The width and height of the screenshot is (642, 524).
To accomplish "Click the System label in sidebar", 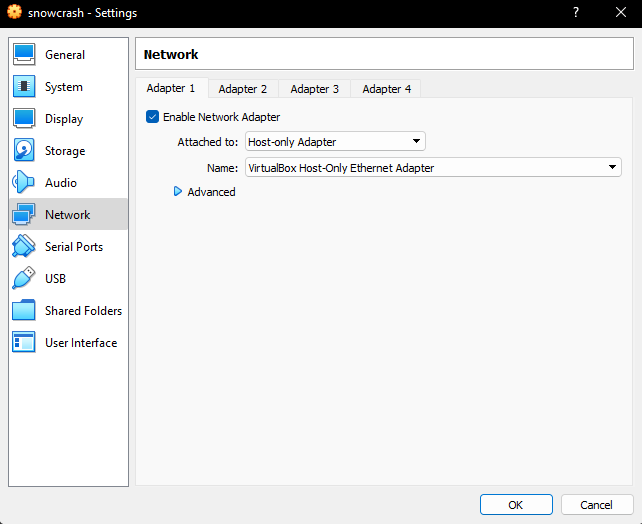I will (64, 87).
